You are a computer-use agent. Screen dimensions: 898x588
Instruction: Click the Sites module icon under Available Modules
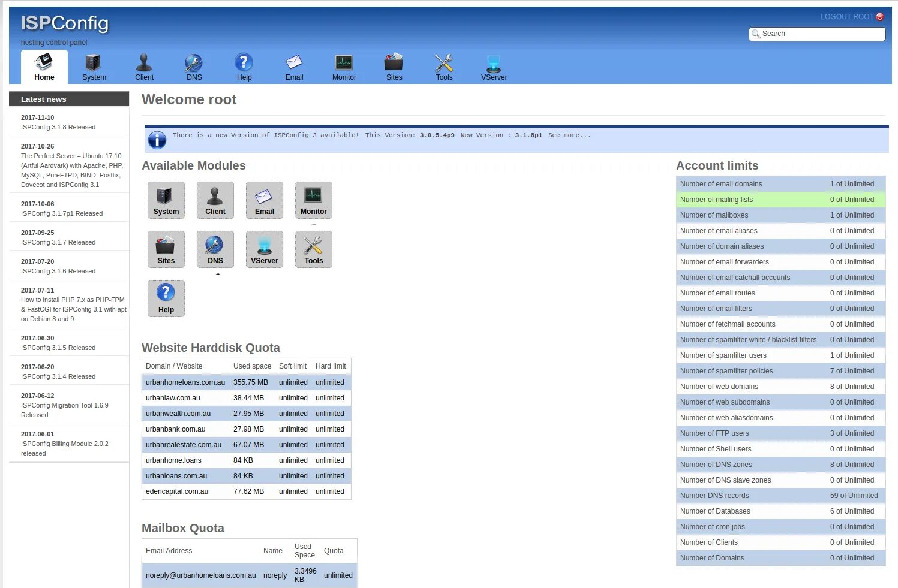pos(166,249)
